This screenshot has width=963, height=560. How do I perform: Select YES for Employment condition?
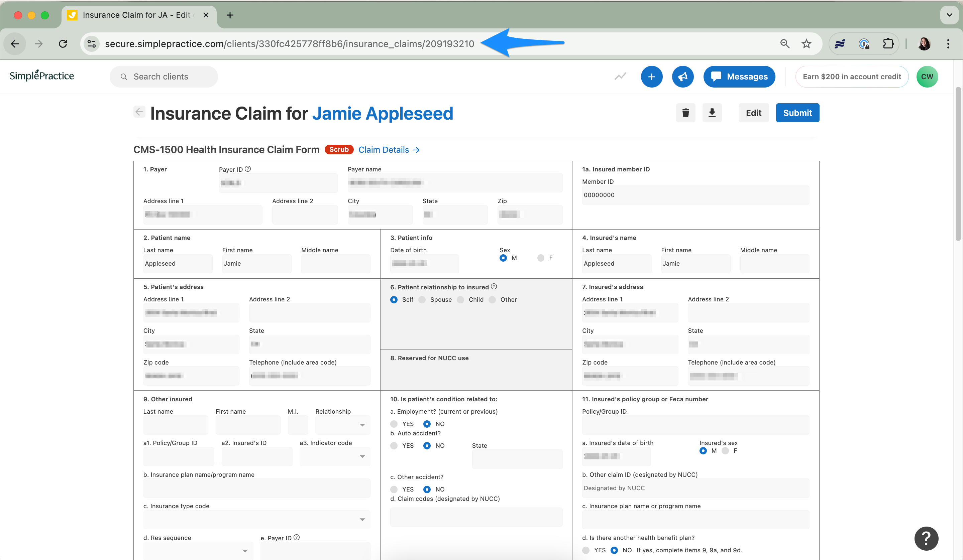click(394, 424)
